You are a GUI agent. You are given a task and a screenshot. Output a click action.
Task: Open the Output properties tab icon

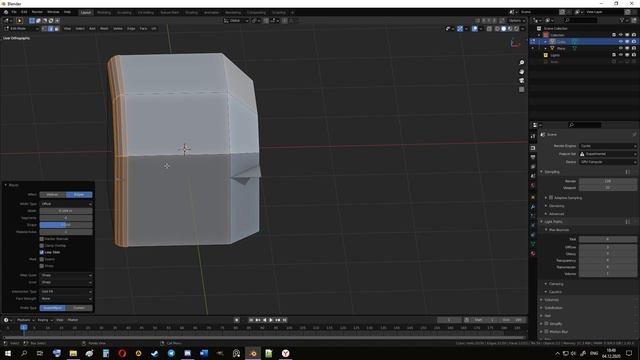tap(533, 157)
